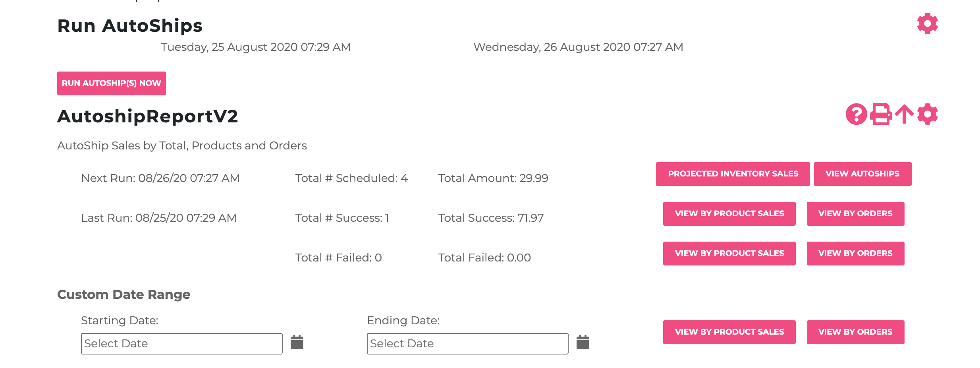The height and width of the screenshot is (368, 980).
Task: Click the up arrow export icon
Action: (905, 114)
